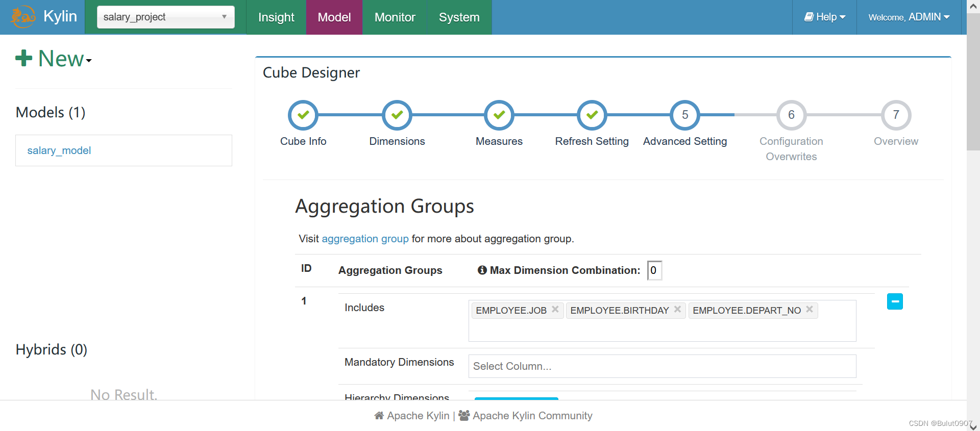Click the page vertical scrollbar thumb
Viewport: 980px width, 431px height.
coord(973,82)
